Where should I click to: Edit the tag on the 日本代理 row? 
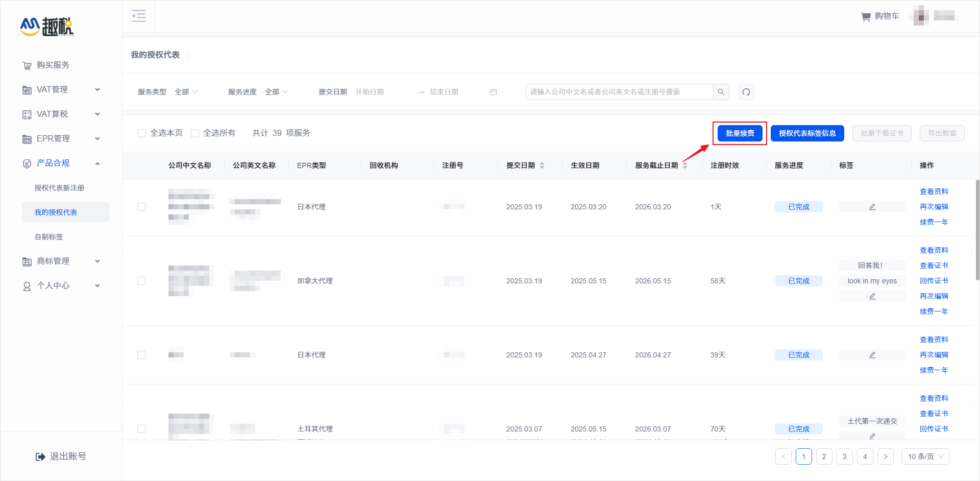(x=872, y=206)
